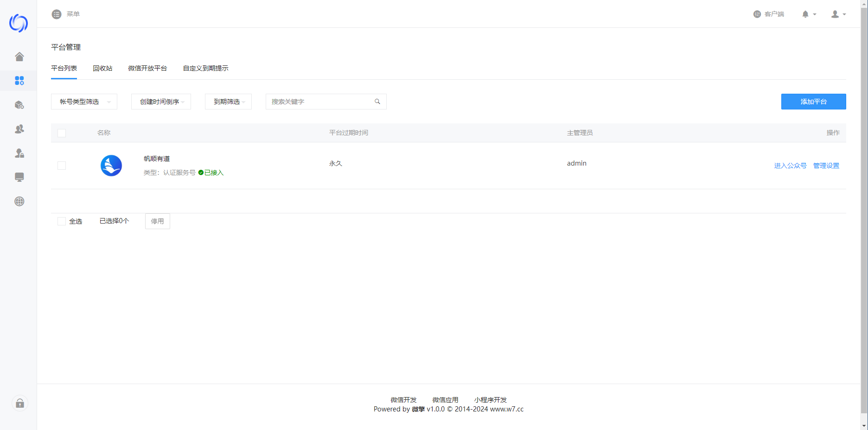868x430 pixels.
Task: Expand the 创建时间倒序 sort dropdown
Action: [x=161, y=102]
